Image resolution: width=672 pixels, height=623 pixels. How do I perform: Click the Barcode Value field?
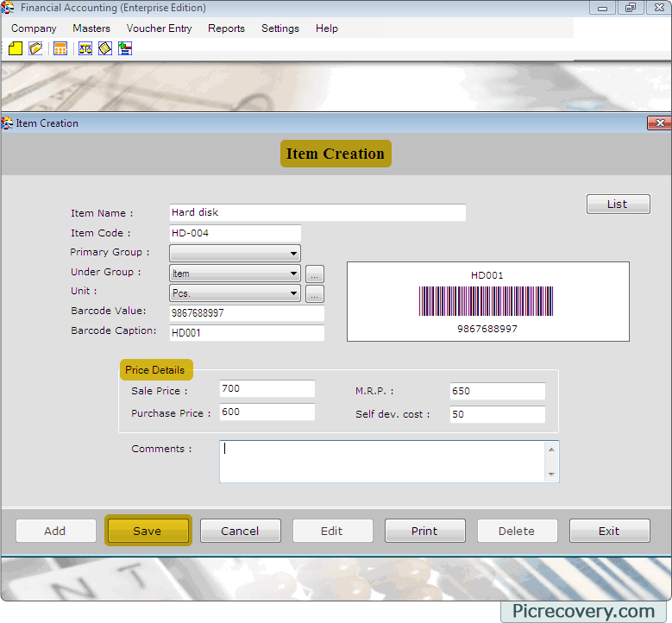[247, 313]
